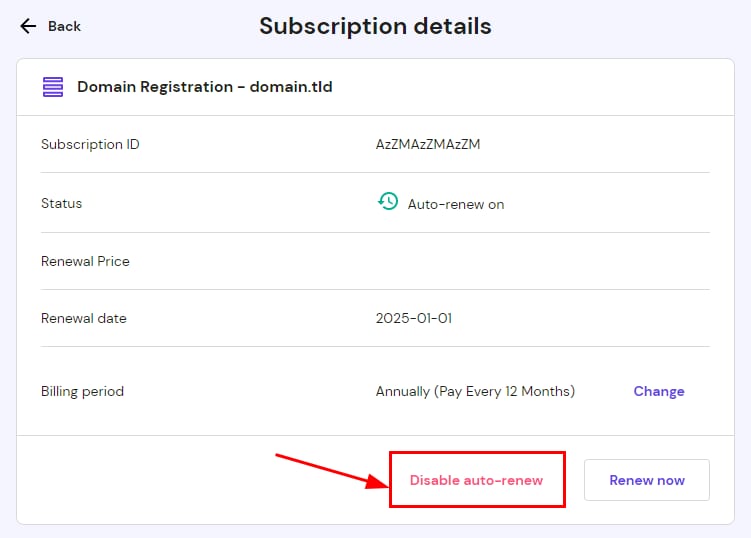Viewport: 751px width, 538px height.
Task: Click the renewal date 2025-01-01
Action: (413, 319)
